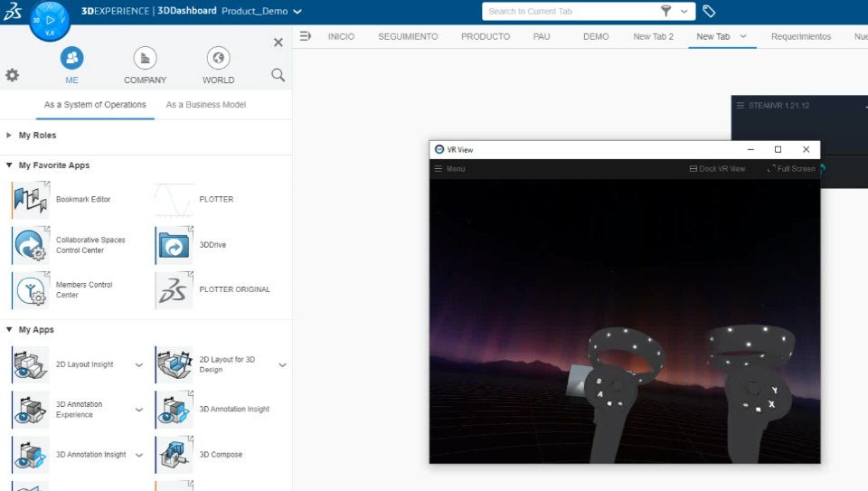Launch the 3D Annotation Experience app
This screenshot has height=491, width=868.
pyautogui.click(x=31, y=410)
